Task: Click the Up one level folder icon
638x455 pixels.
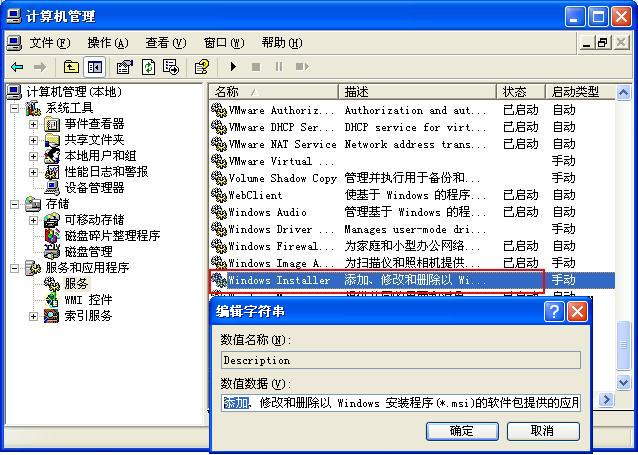Action: 71,67
